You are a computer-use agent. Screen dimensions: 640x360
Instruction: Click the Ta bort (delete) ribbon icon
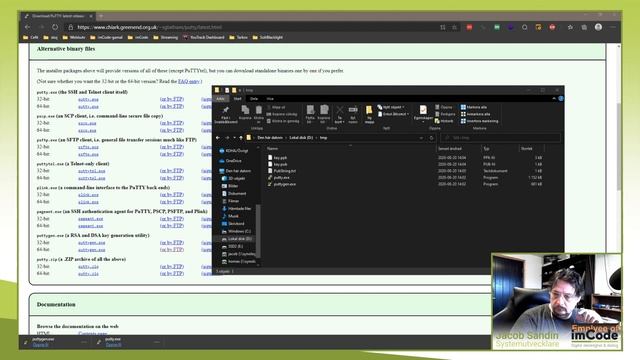(340, 114)
